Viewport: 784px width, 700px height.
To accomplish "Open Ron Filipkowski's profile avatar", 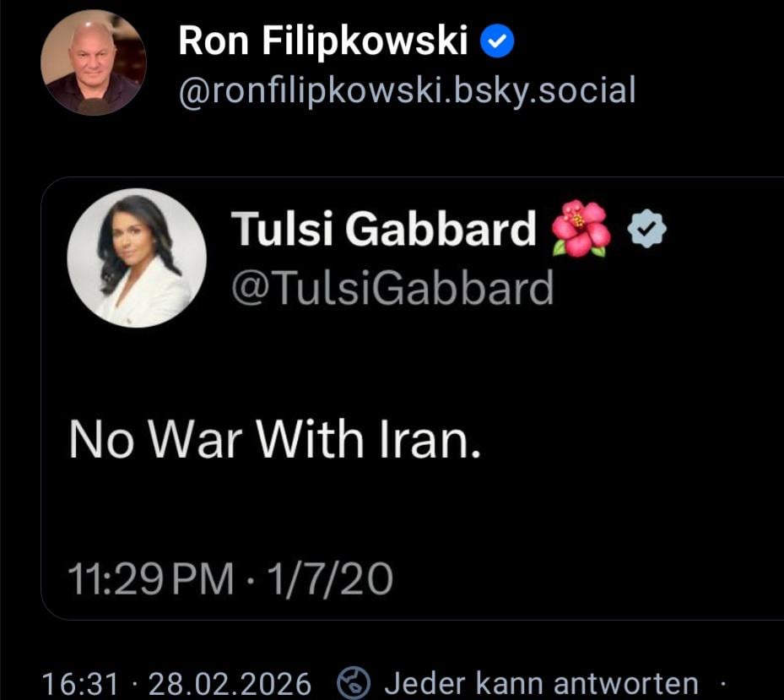I will (x=93, y=63).
